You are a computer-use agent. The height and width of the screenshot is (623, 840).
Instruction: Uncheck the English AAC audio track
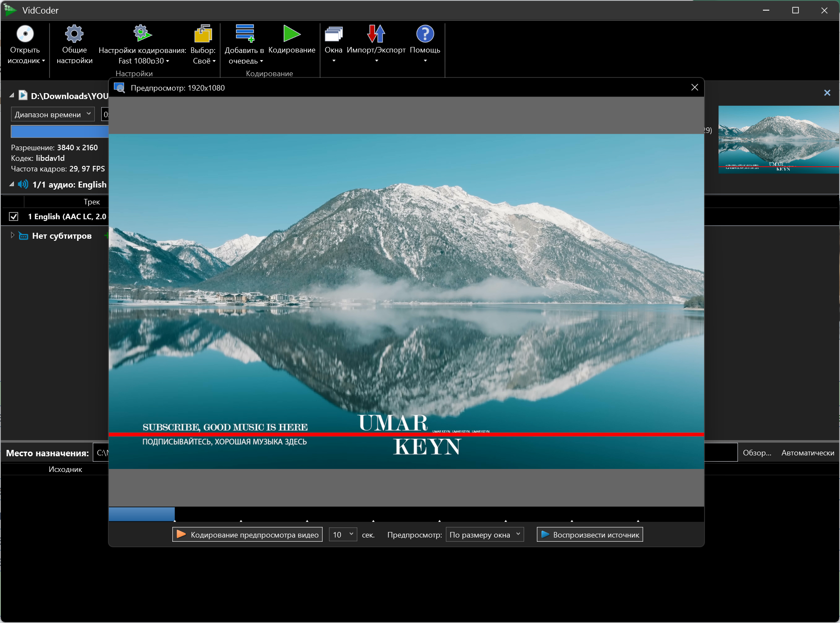click(x=14, y=217)
